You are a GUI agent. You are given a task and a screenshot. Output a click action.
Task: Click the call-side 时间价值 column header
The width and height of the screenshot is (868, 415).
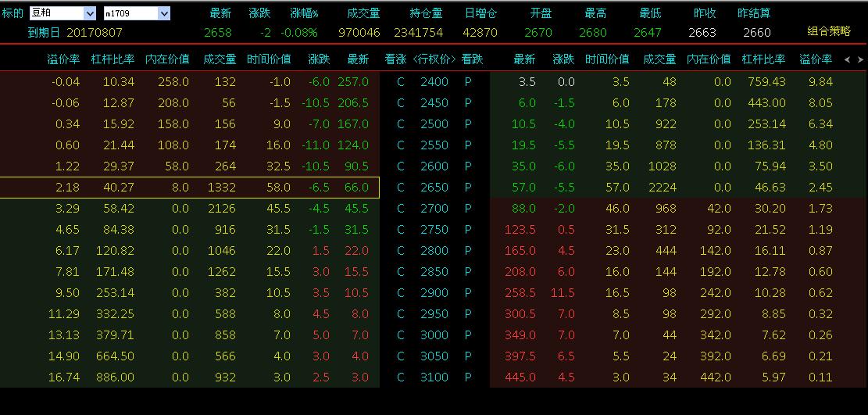(x=269, y=59)
